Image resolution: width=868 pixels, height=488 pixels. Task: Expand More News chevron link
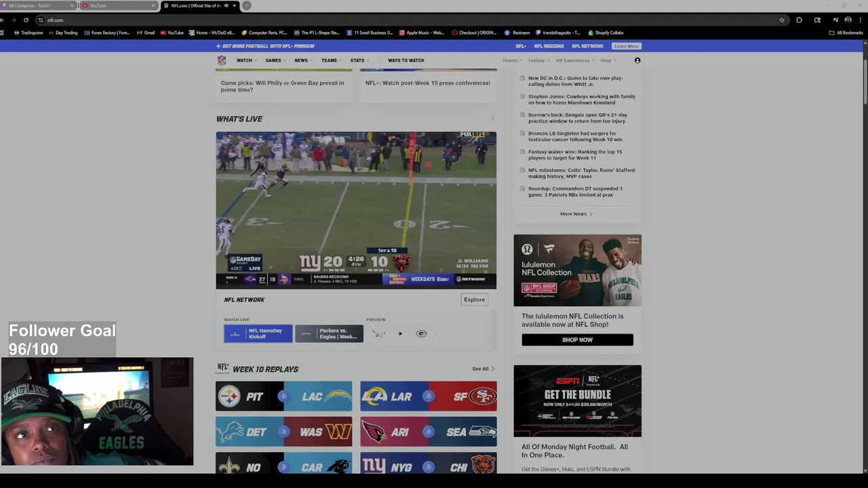(x=576, y=213)
